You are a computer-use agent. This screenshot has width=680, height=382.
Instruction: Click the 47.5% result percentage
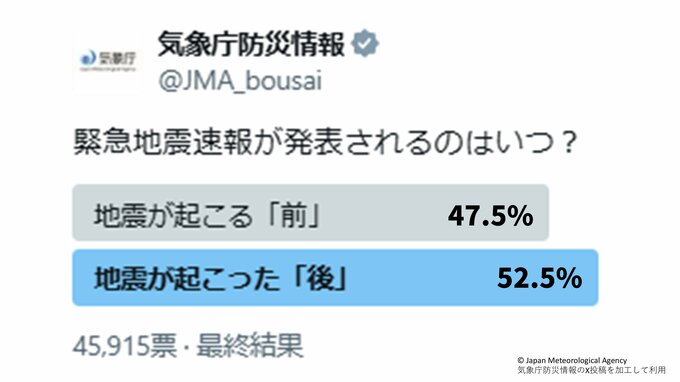click(490, 216)
